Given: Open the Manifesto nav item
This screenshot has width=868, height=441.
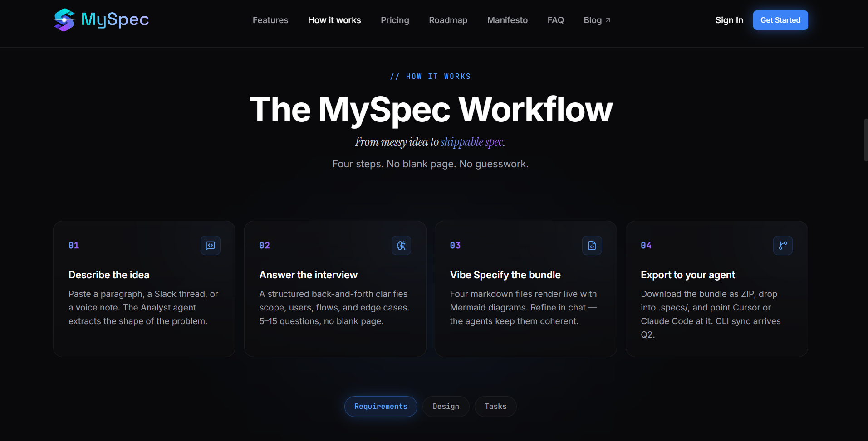Looking at the screenshot, I should tap(507, 20).
